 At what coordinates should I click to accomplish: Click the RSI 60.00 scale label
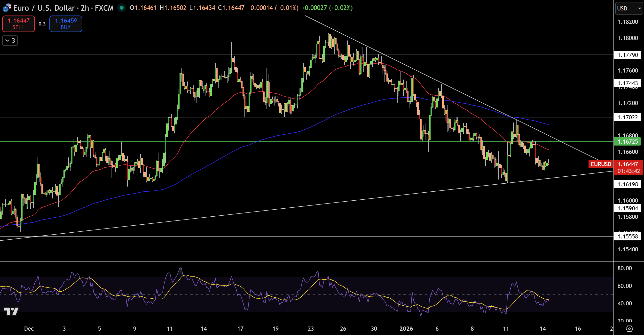click(x=625, y=286)
